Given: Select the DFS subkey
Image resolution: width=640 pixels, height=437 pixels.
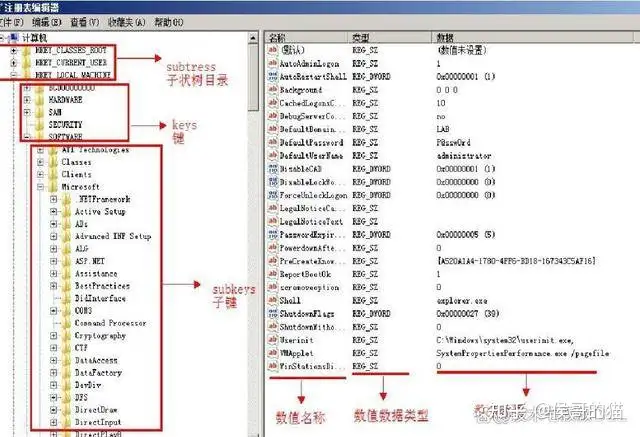Looking at the screenshot, I should 81,397.
